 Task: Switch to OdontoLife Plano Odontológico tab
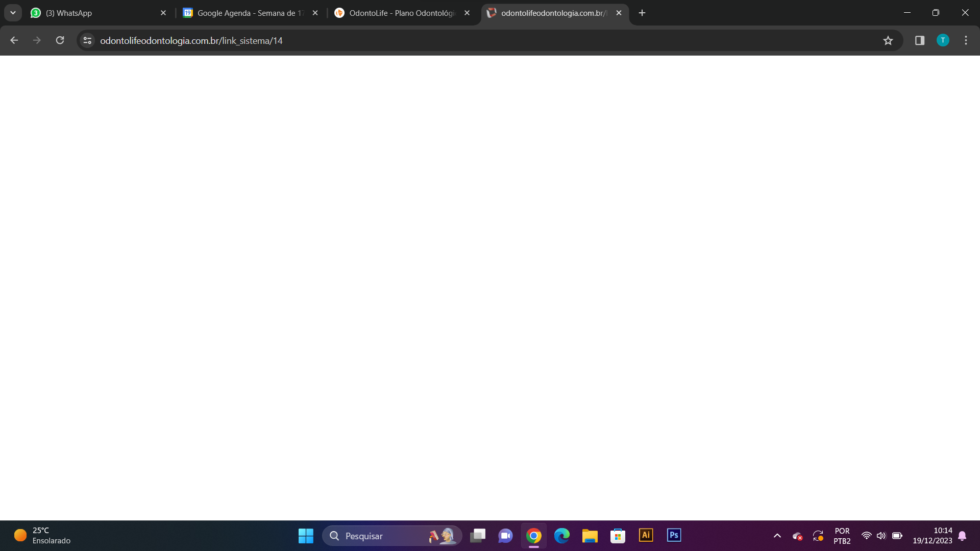(x=398, y=13)
